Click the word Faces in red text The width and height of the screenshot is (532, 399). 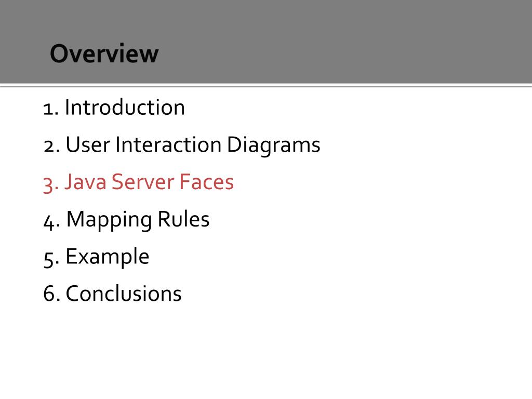click(207, 181)
